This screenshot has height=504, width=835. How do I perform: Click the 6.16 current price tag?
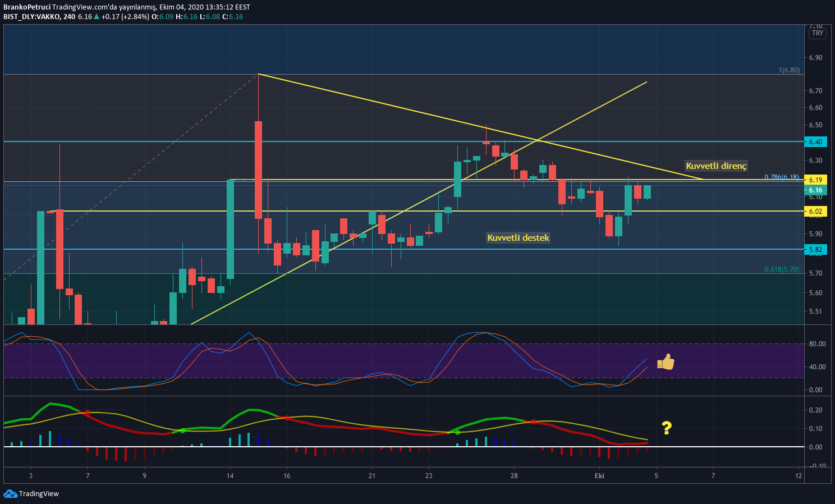[815, 190]
